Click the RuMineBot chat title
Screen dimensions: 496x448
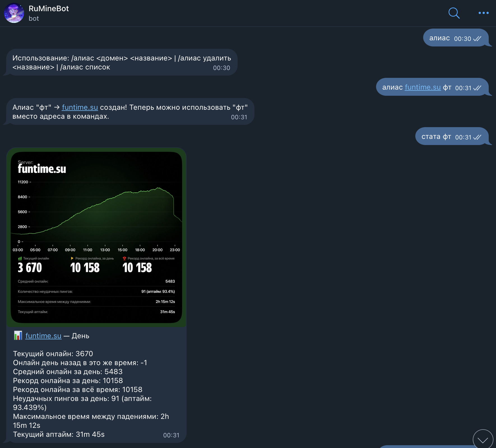tap(49, 9)
